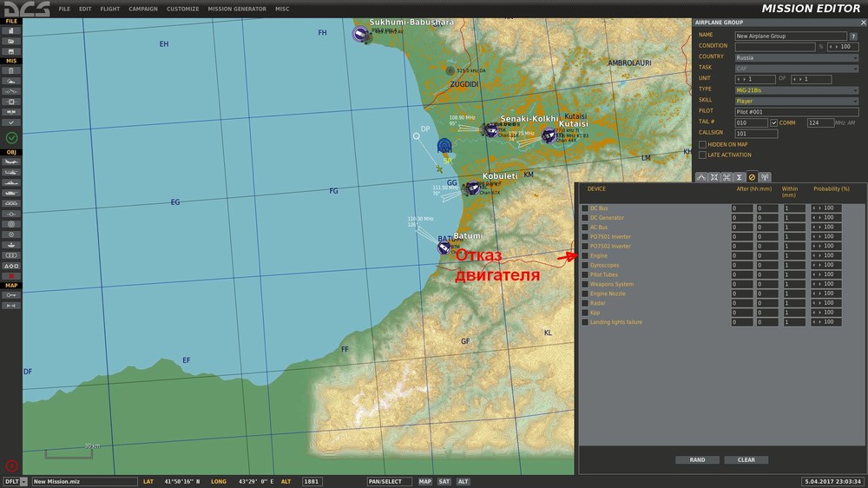868x488 pixels.
Task: Adjust the UNIT number stepper
Action: click(x=755, y=79)
